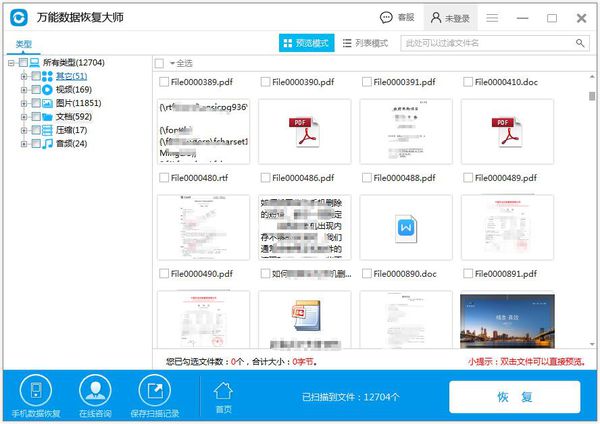Collapse the 所有类型 tree root
The image size is (600, 424).
[11, 63]
